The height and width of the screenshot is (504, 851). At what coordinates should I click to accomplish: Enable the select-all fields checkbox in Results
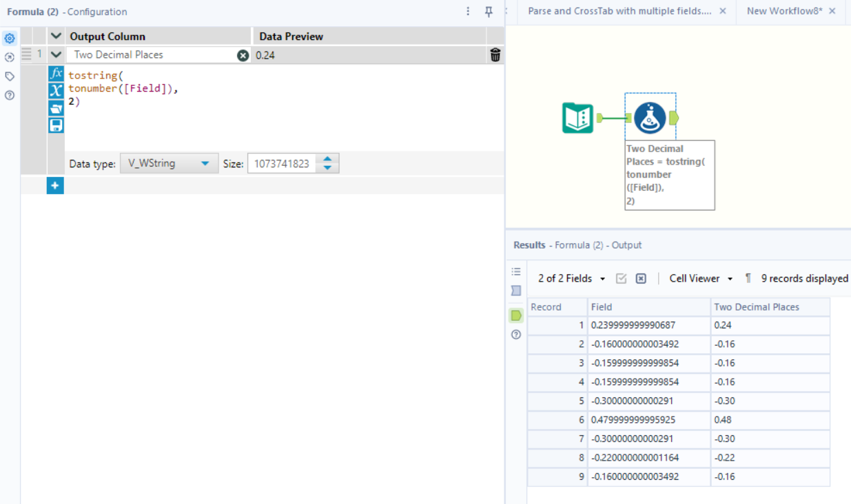coord(622,278)
